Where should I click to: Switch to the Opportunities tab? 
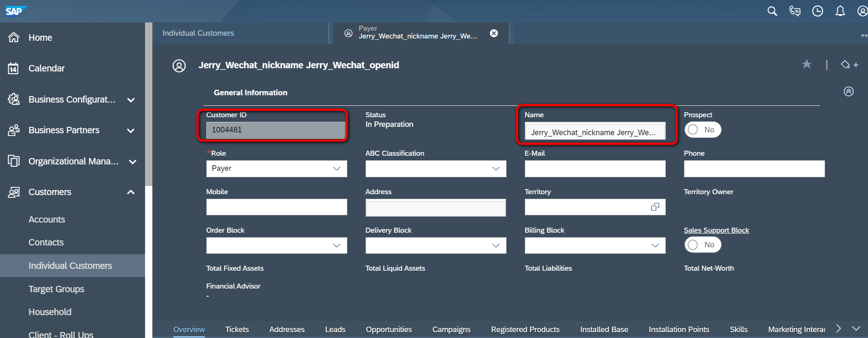coord(389,329)
